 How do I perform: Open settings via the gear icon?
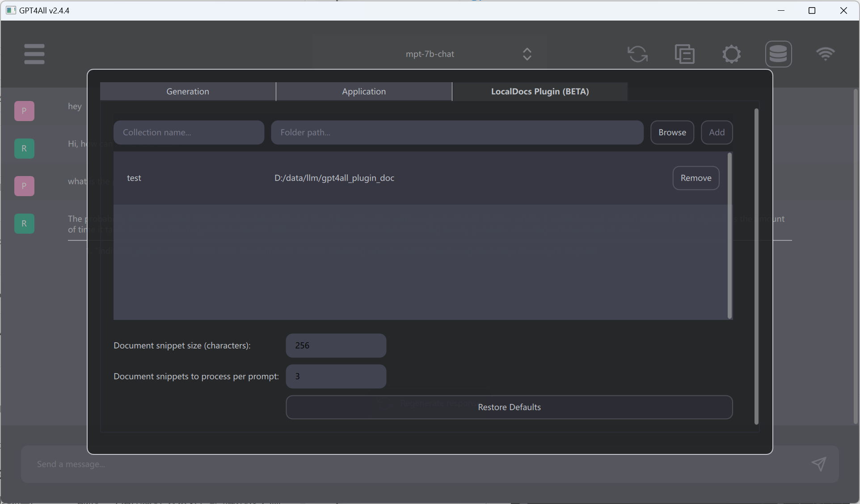point(732,54)
